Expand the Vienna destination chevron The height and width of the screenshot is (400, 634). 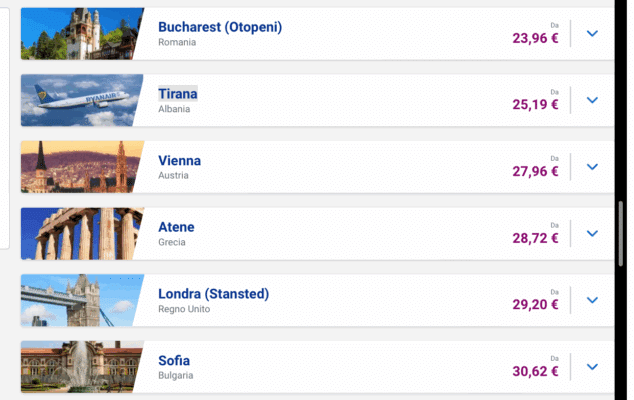(592, 167)
